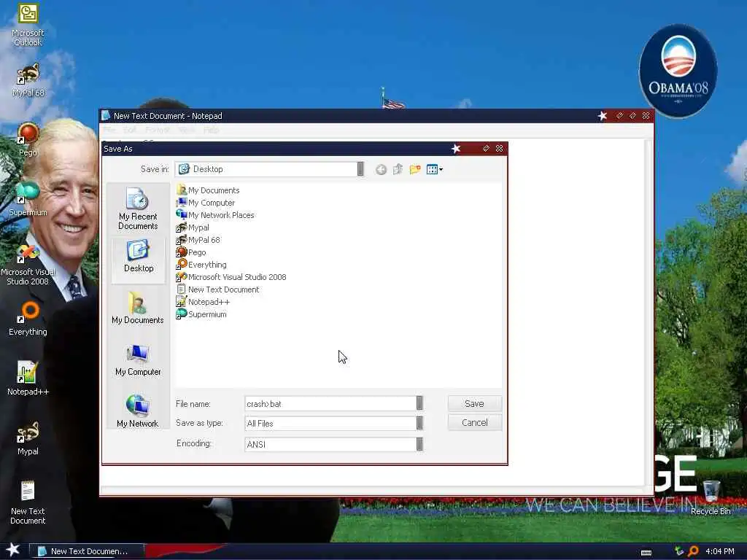747x560 pixels.
Task: Choose My Computer in the places bar
Action: 138,360
